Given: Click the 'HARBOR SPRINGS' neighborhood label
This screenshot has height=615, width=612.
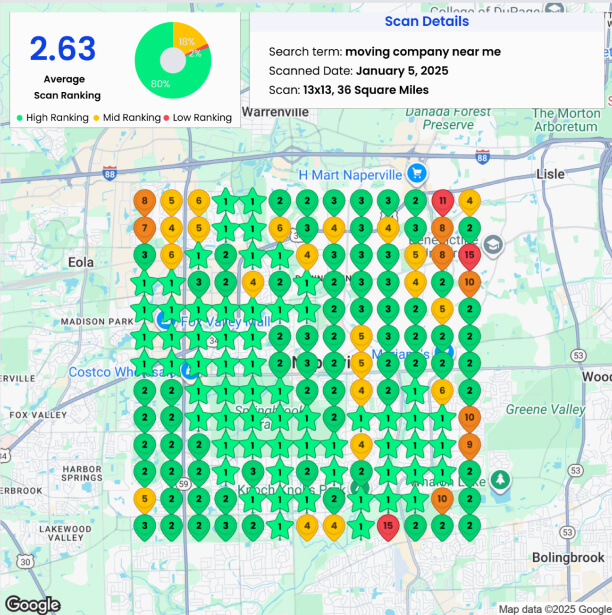Looking at the screenshot, I should (82, 473).
